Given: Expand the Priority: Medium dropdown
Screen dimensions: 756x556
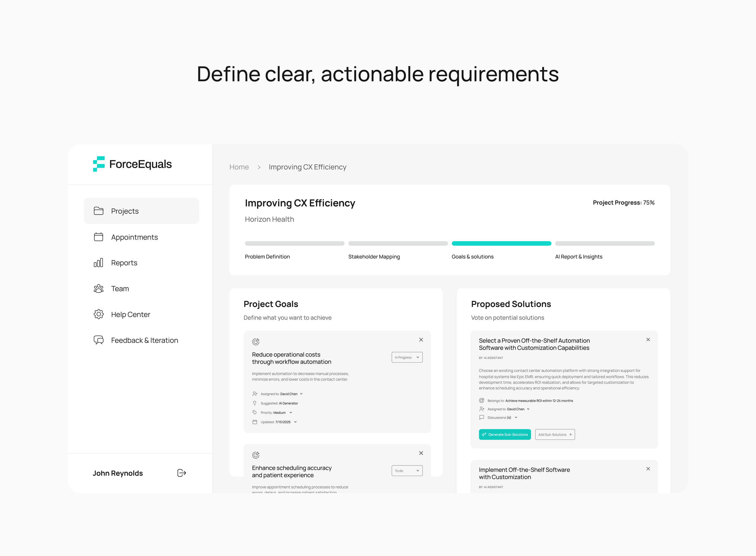Looking at the screenshot, I should (x=291, y=413).
